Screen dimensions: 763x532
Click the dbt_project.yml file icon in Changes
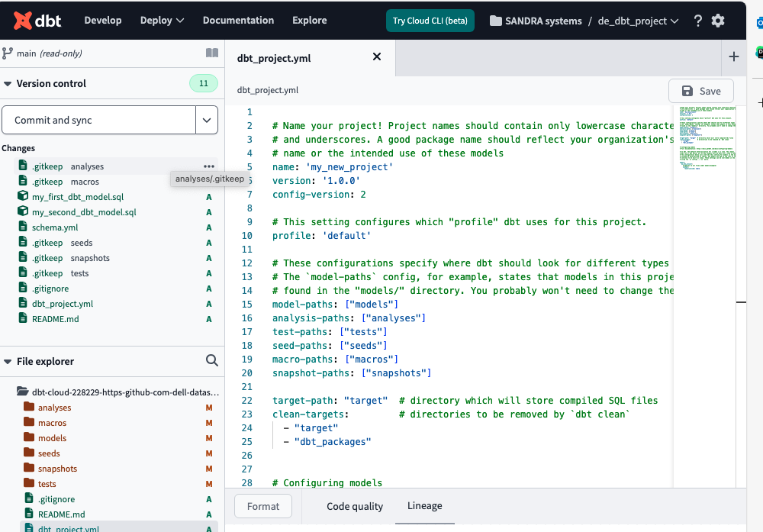coord(23,303)
